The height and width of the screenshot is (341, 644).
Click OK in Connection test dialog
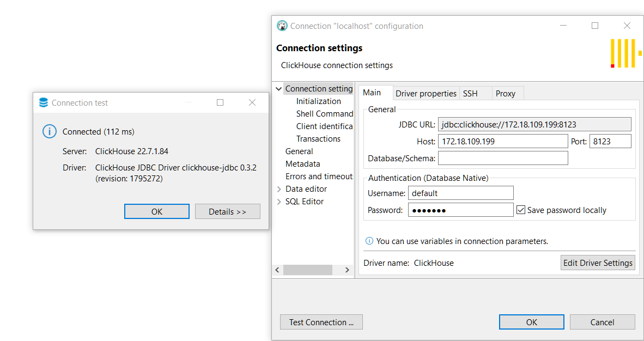(157, 211)
